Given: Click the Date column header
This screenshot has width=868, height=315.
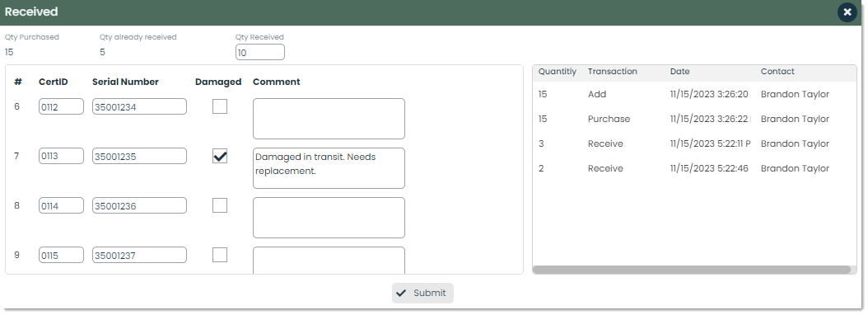Looking at the screenshot, I should tap(679, 72).
